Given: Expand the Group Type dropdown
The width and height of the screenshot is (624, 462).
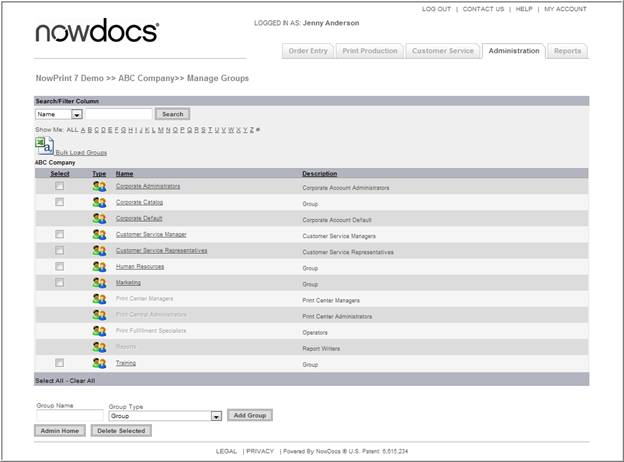Looking at the screenshot, I should point(216,416).
